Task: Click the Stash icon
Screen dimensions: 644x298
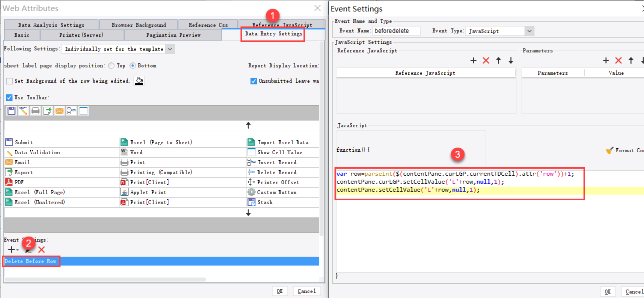Action: pyautogui.click(x=250, y=202)
